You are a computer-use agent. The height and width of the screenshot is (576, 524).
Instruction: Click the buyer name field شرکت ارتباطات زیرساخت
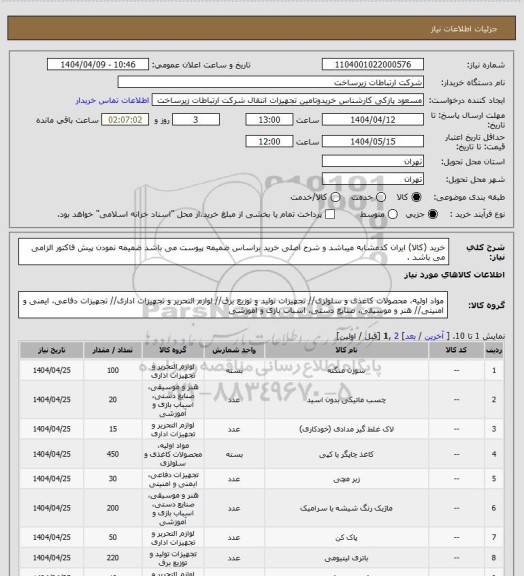tap(270, 82)
